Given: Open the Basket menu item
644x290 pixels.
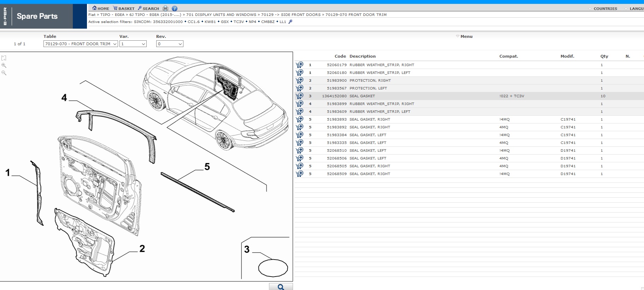Looking at the screenshot, I should (124, 8).
